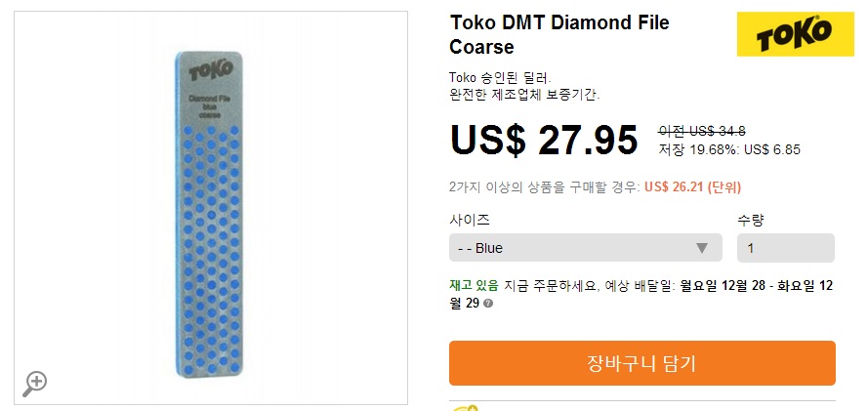Click the 완전한 제조업체 보증기간 warranty text
The height and width of the screenshot is (411, 868).
(x=524, y=95)
